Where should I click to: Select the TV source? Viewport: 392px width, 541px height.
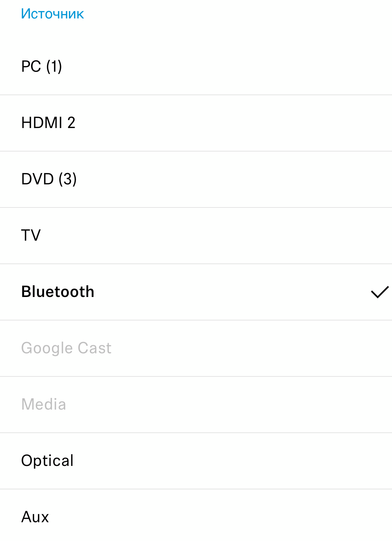[196, 235]
